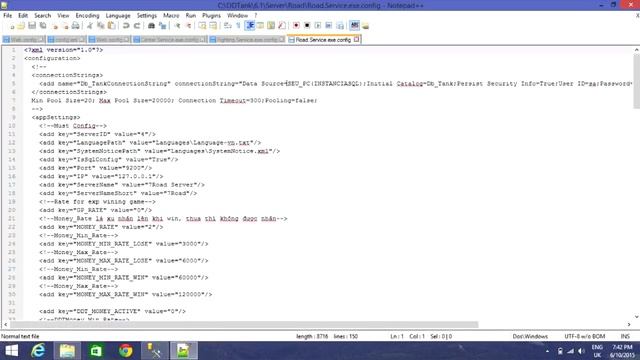640x360 pixels.
Task: Click the Zoom In toolbar icon
Action: click(x=177, y=26)
